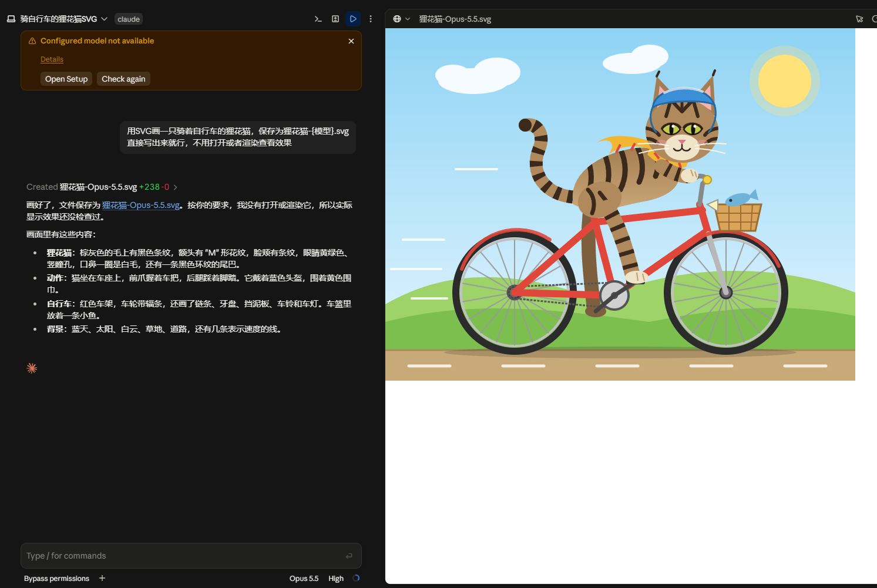The width and height of the screenshot is (877, 588).
Task: Toggle the preview play button
Action: click(353, 19)
